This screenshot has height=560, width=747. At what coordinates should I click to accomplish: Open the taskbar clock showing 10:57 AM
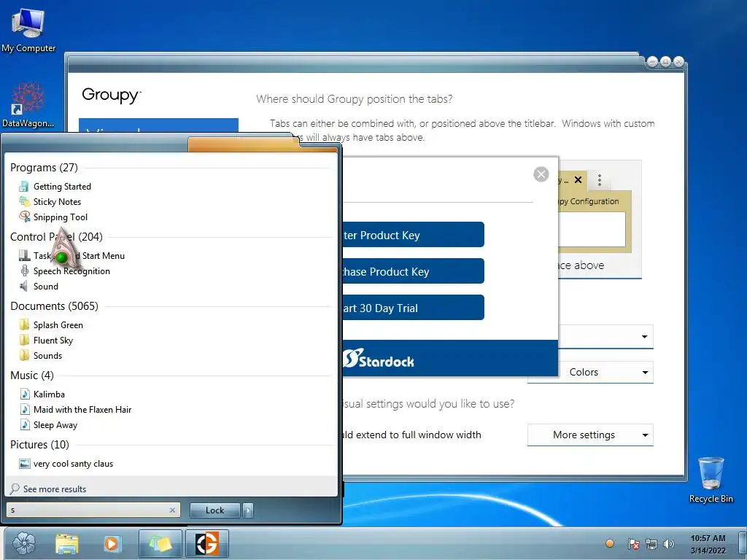click(708, 544)
